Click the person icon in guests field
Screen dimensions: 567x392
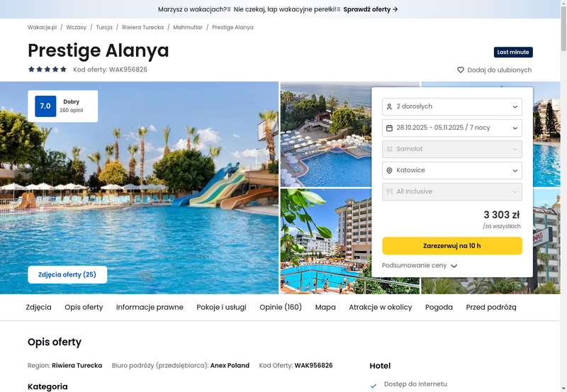pyautogui.click(x=389, y=106)
